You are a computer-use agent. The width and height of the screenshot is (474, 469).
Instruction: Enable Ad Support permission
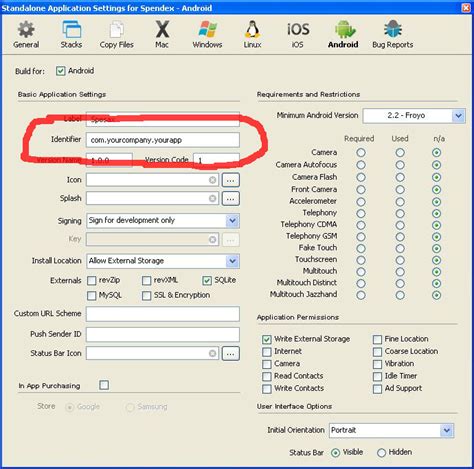pos(377,389)
